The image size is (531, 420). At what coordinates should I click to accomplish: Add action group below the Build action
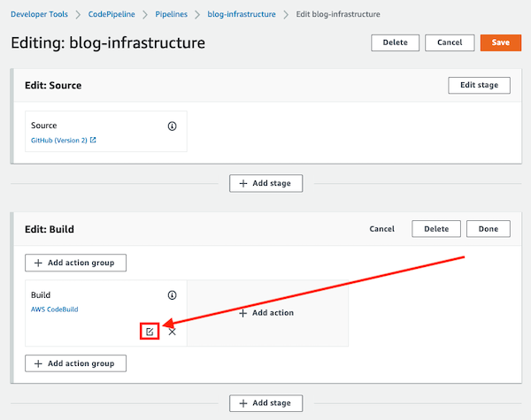pyautogui.click(x=75, y=363)
